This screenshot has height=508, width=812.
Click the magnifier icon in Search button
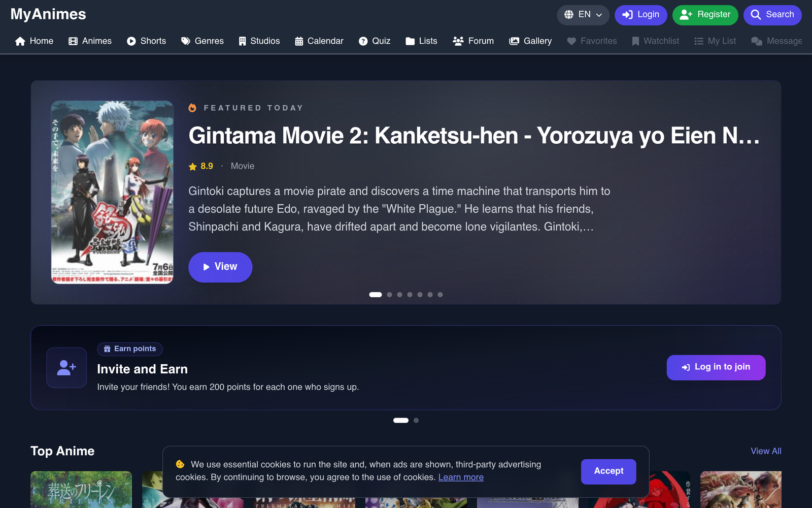click(756, 15)
